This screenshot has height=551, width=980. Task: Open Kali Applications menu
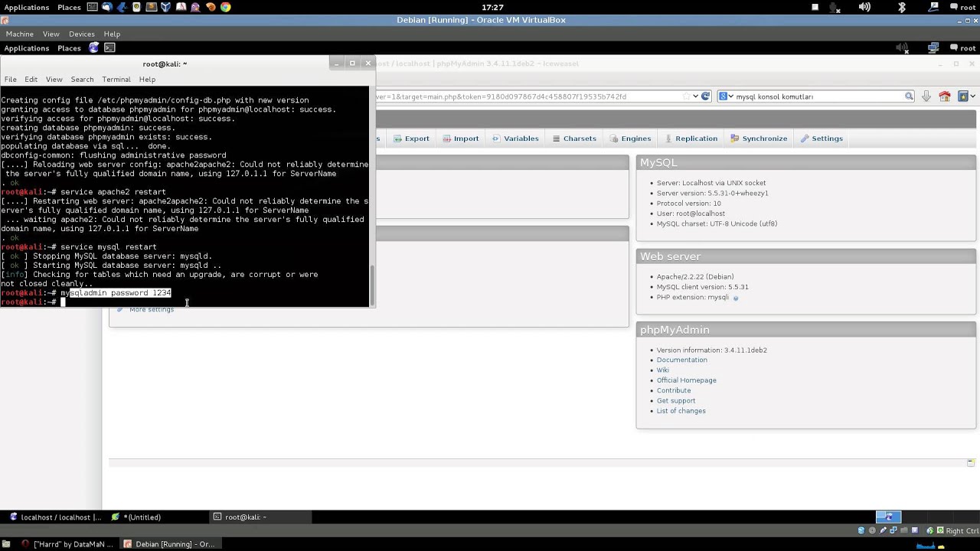[27, 48]
